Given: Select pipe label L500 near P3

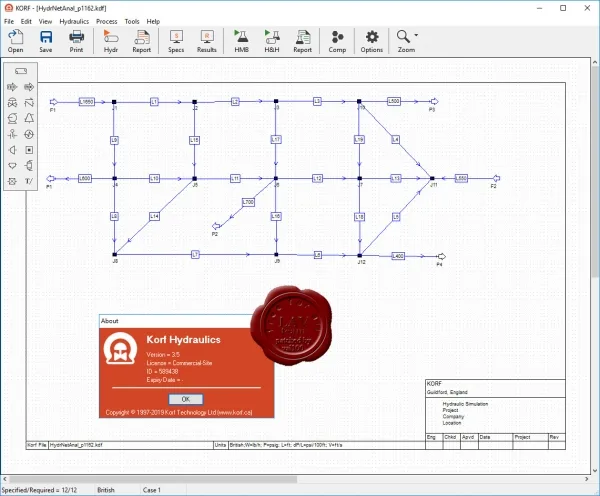Looking at the screenshot, I should [x=394, y=101].
